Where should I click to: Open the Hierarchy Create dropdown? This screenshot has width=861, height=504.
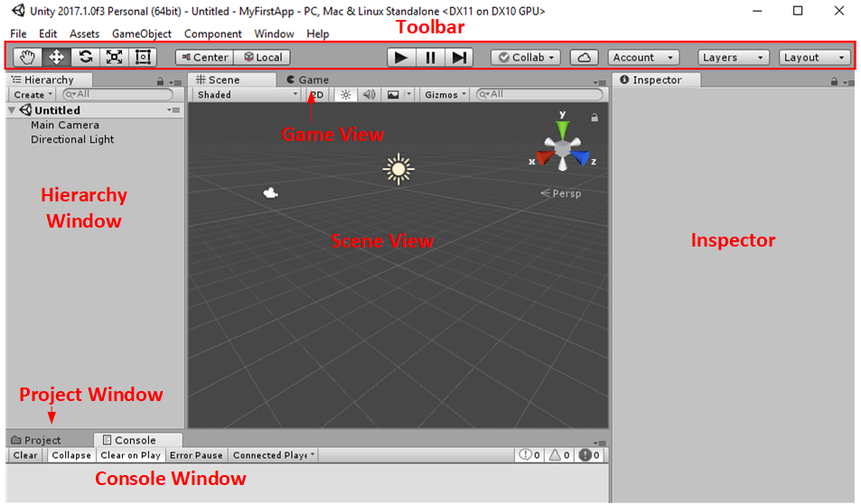[x=32, y=95]
